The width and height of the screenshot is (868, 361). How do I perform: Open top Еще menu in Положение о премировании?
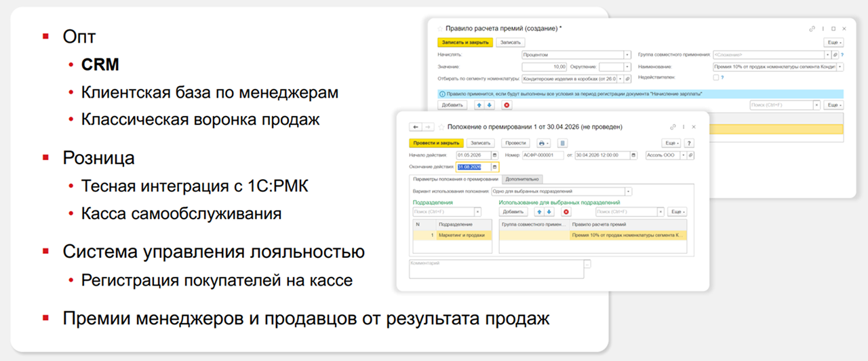pyautogui.click(x=672, y=143)
